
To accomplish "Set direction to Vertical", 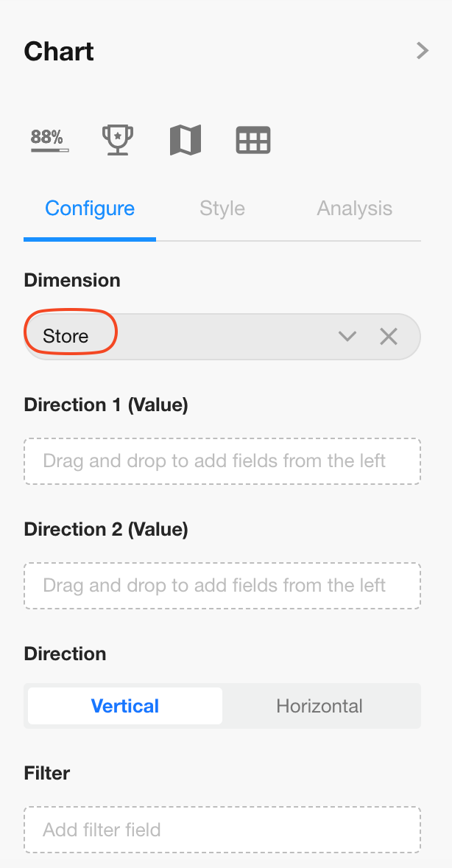I will [x=125, y=706].
